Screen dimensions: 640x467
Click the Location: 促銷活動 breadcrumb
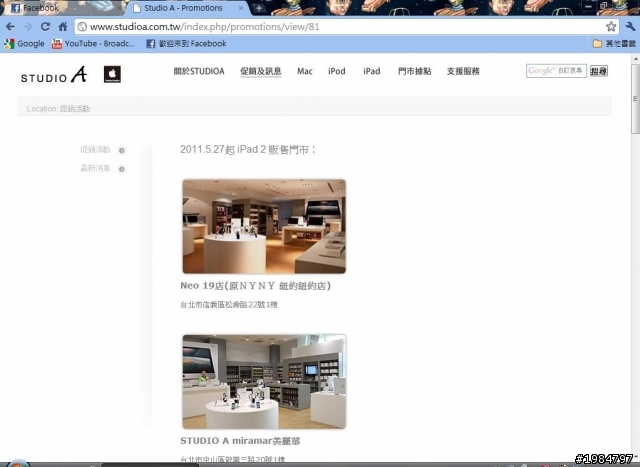[x=58, y=109]
